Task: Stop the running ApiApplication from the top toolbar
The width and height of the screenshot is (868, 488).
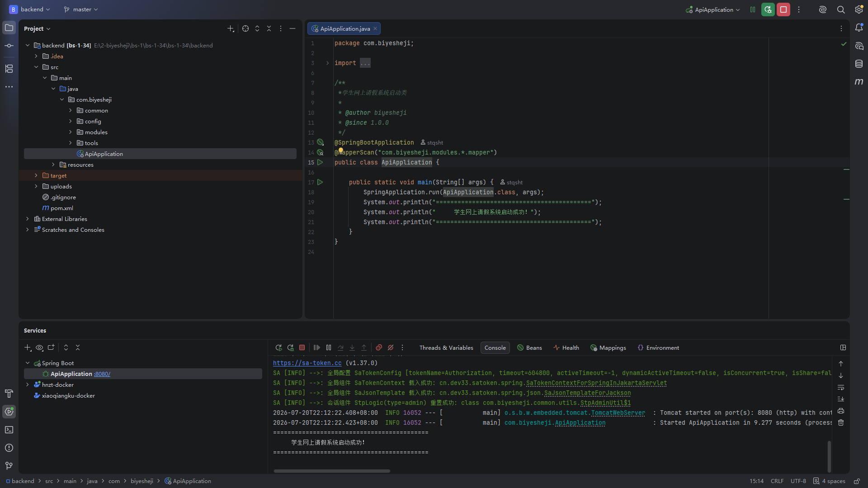Action: (783, 9)
